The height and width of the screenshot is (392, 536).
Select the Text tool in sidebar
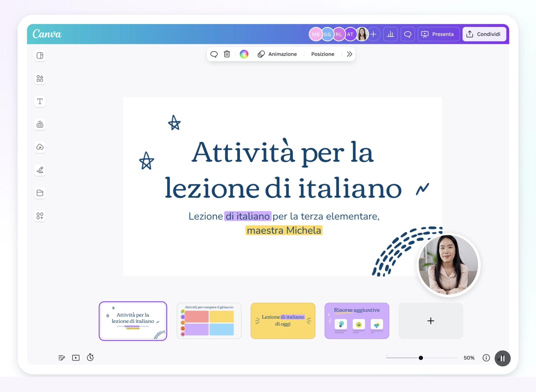click(40, 102)
